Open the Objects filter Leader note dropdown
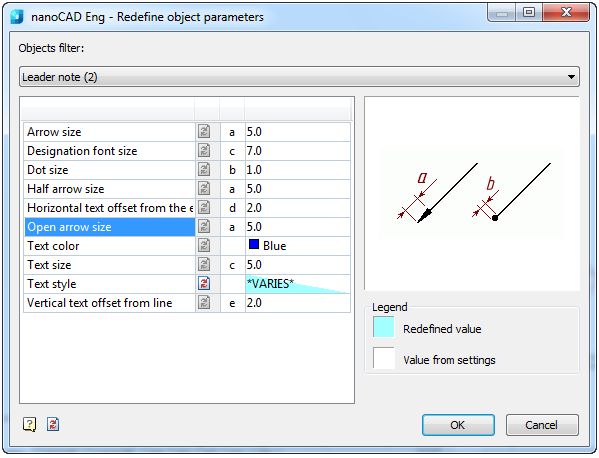Image resolution: width=599 pixels, height=458 pixels. point(300,77)
